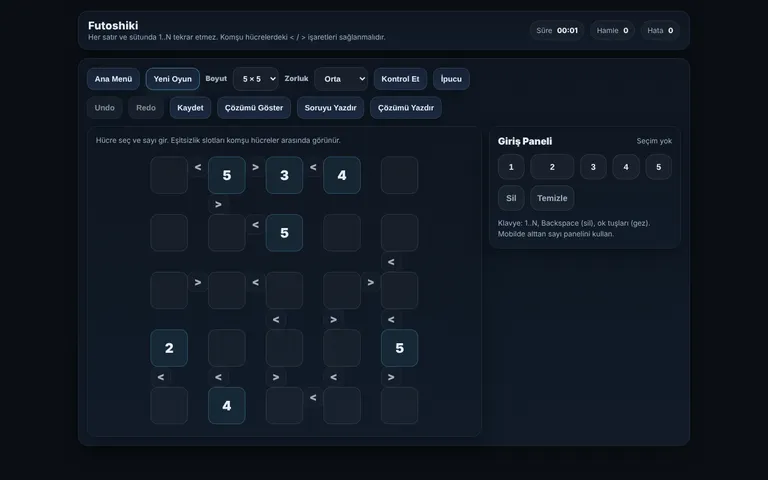768x480 pixels.
Task: Select the empty bottom-right grid cell
Action: [400, 406]
